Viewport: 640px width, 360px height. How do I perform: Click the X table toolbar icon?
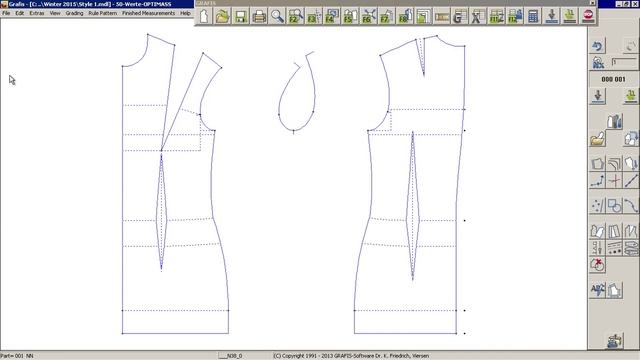[x=478, y=16]
